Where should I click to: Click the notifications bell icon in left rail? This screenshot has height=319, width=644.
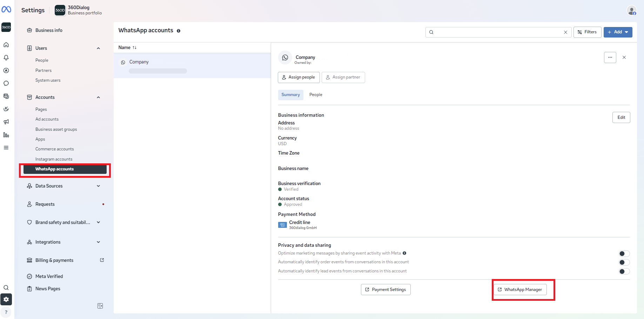point(6,57)
